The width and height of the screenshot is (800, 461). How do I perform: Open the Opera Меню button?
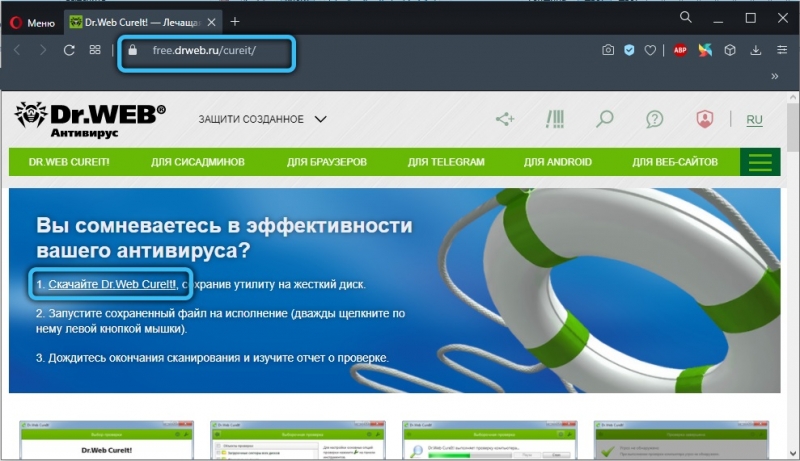(x=32, y=22)
